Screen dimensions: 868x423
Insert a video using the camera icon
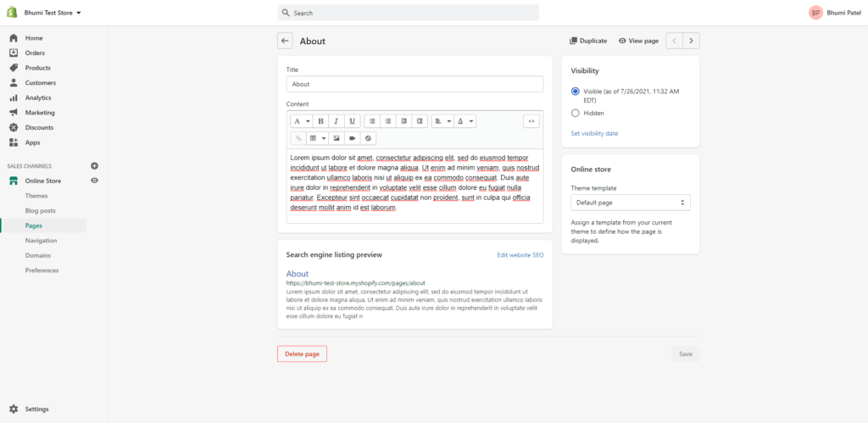352,138
